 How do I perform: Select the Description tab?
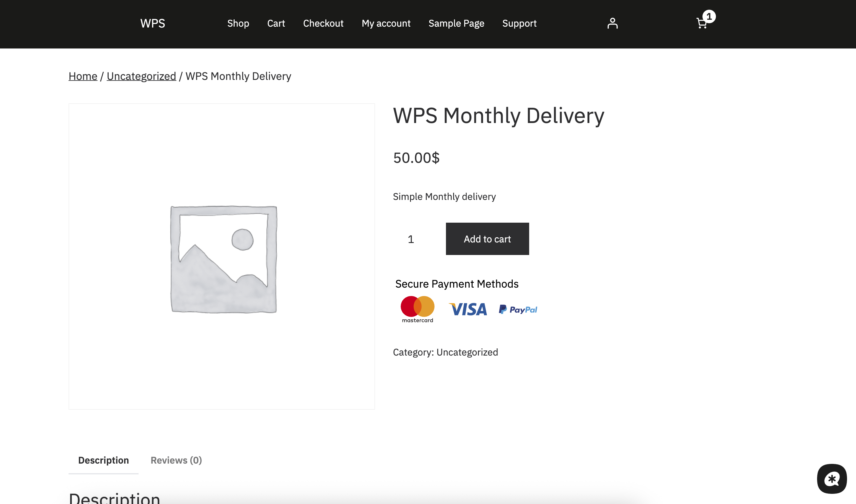[103, 460]
